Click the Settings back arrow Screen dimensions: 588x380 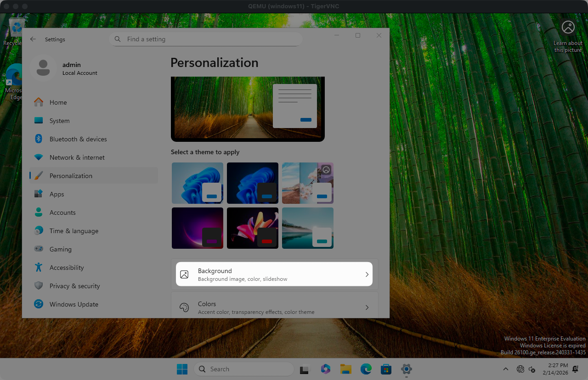pyautogui.click(x=33, y=39)
